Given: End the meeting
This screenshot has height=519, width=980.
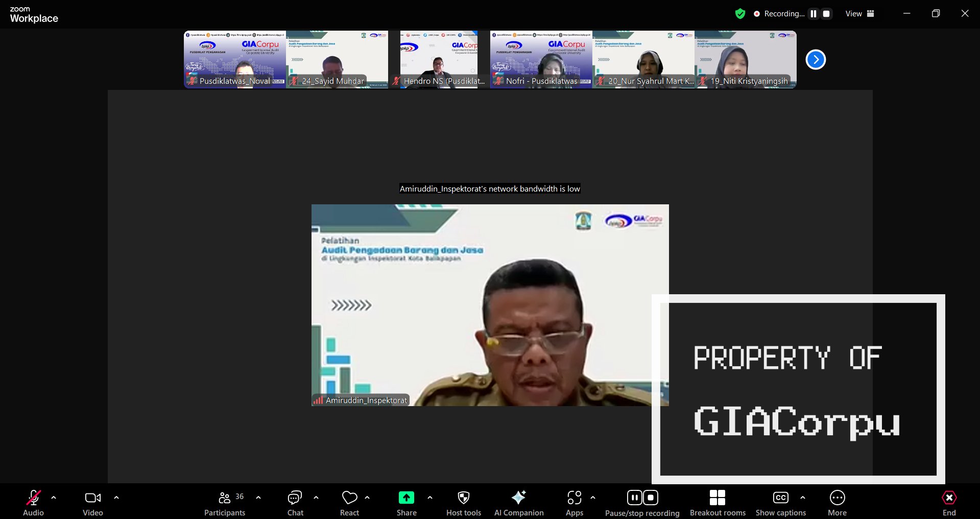Looking at the screenshot, I should pyautogui.click(x=949, y=503).
